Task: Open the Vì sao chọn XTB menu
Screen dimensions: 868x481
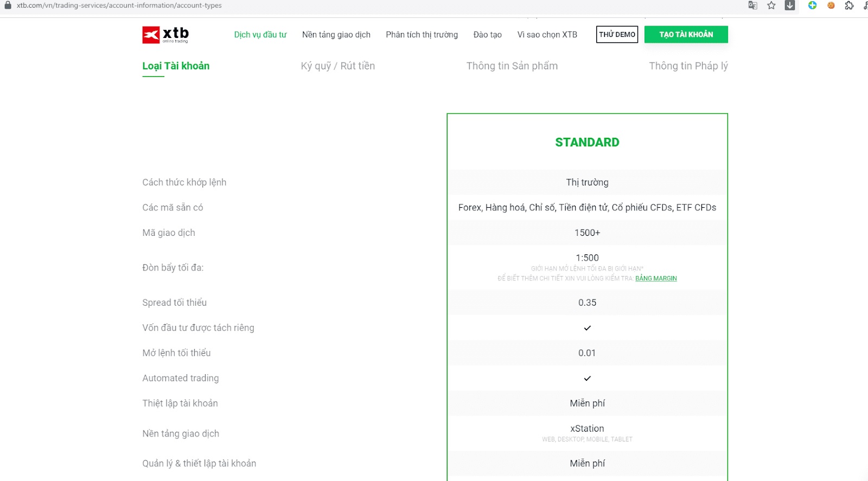Action: coord(547,35)
